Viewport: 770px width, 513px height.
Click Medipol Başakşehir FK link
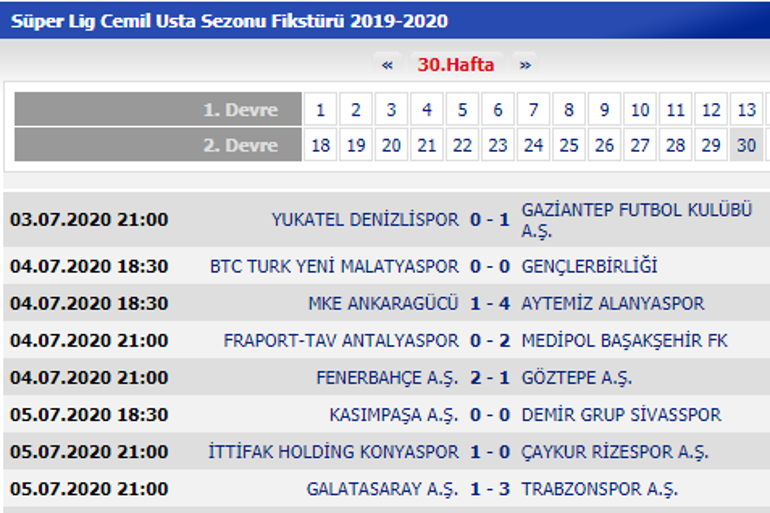pyautogui.click(x=625, y=341)
